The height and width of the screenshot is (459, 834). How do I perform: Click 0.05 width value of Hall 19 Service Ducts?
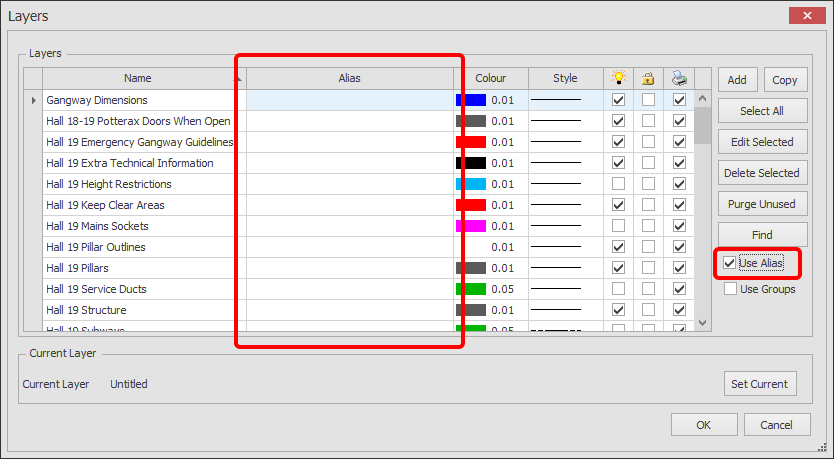coord(503,289)
